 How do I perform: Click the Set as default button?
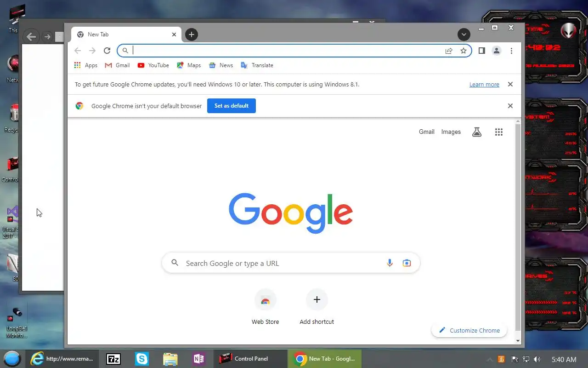(232, 106)
